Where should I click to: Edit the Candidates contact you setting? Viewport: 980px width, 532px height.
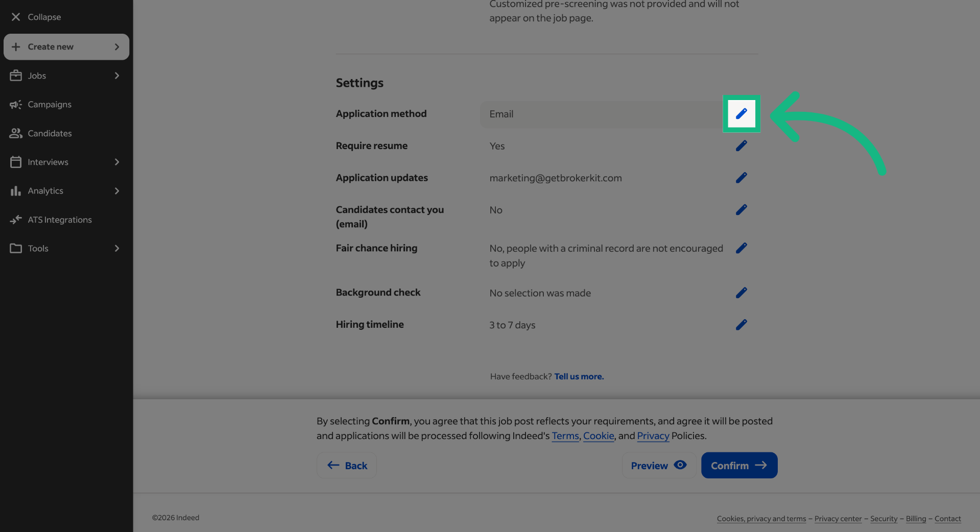click(741, 209)
